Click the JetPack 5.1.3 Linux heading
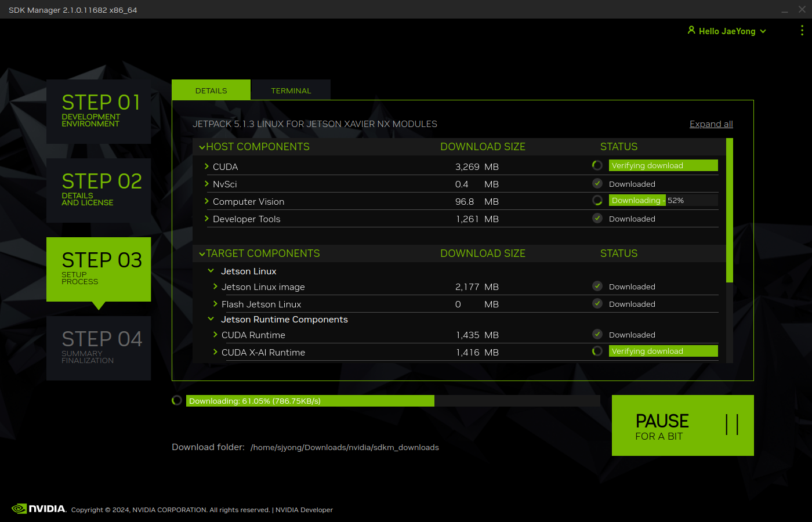This screenshot has height=522, width=812. [315, 124]
